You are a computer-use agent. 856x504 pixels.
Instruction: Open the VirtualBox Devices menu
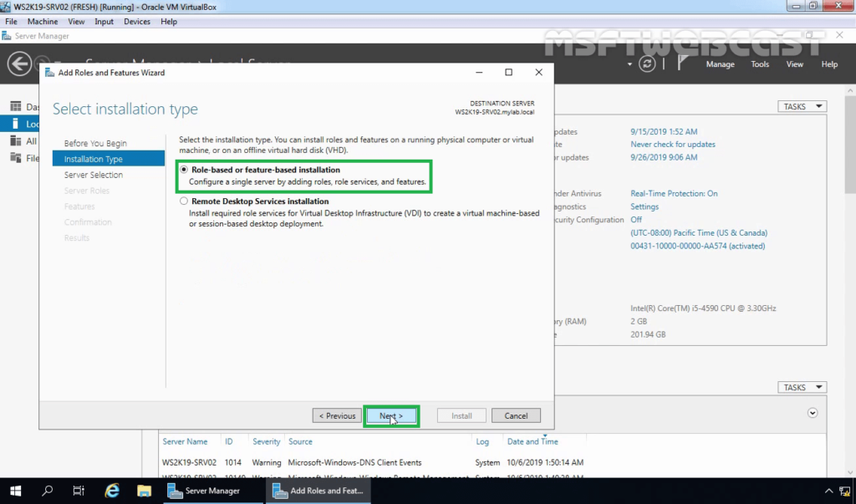click(137, 21)
